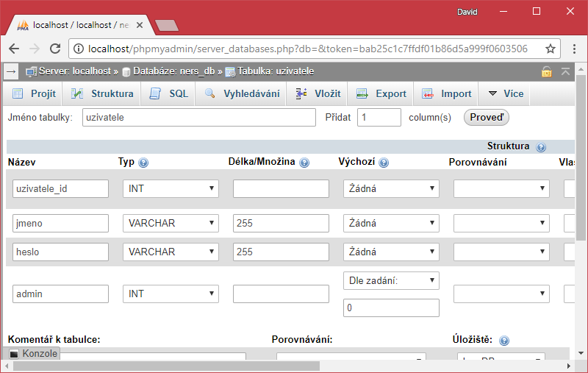Screen dimensions: 588x373
Task: Open the Vyhledávání tab
Action: pos(243,94)
